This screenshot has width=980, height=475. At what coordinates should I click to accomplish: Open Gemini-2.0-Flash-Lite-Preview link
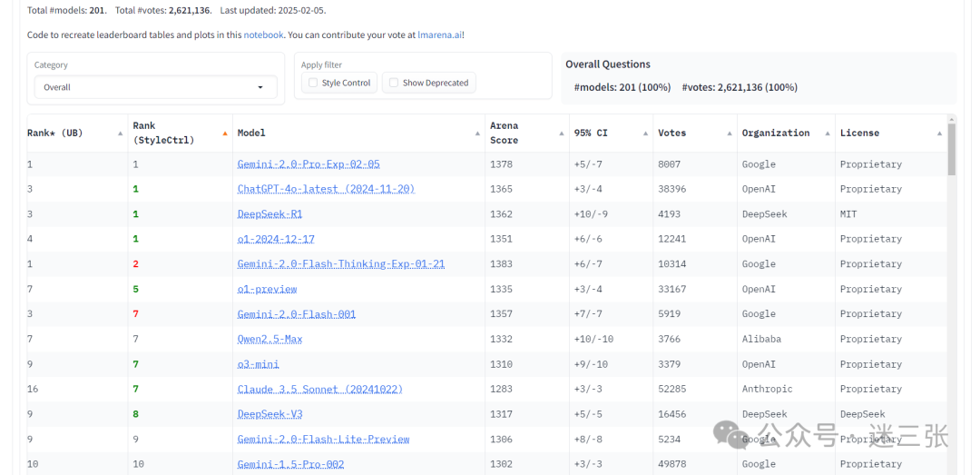click(x=324, y=440)
